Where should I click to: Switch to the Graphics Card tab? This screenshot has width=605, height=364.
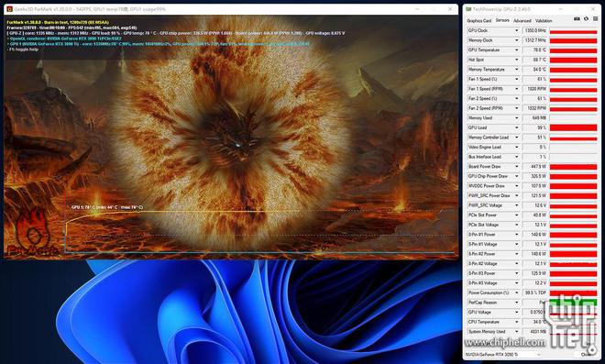pyautogui.click(x=478, y=21)
